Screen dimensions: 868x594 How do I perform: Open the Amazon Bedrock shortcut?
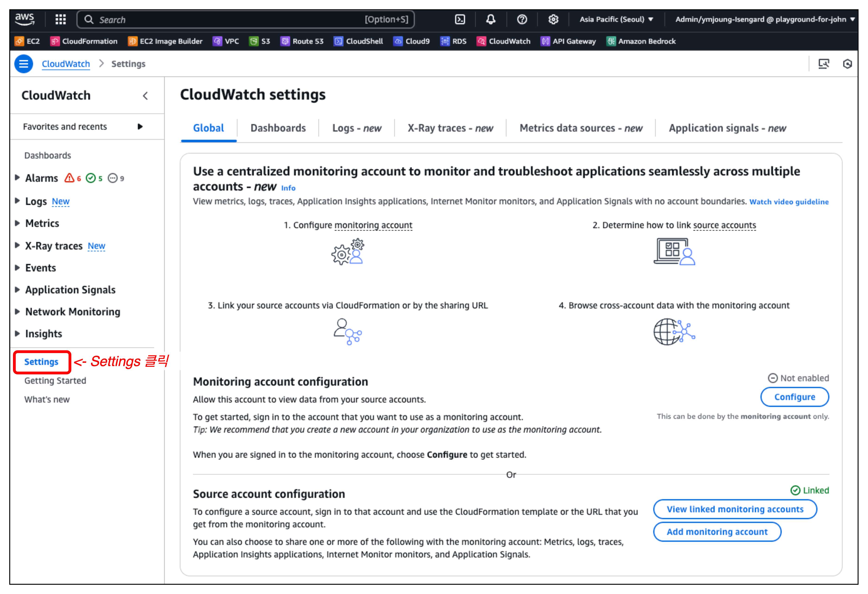[641, 41]
